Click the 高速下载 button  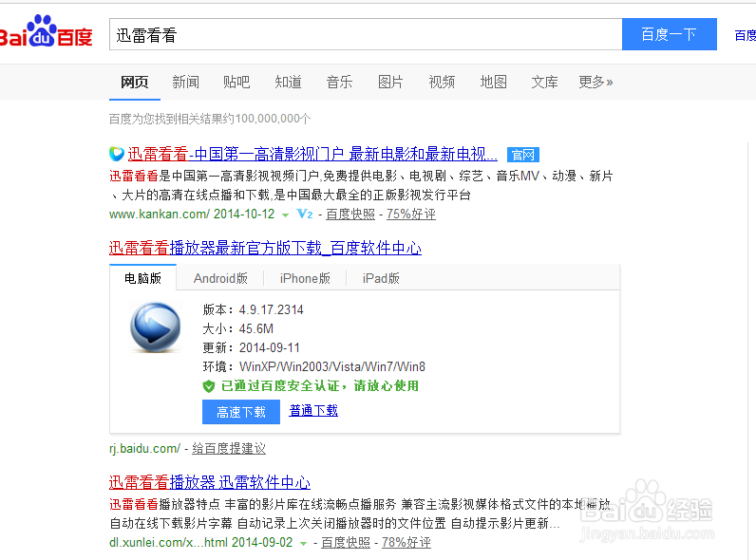point(241,412)
